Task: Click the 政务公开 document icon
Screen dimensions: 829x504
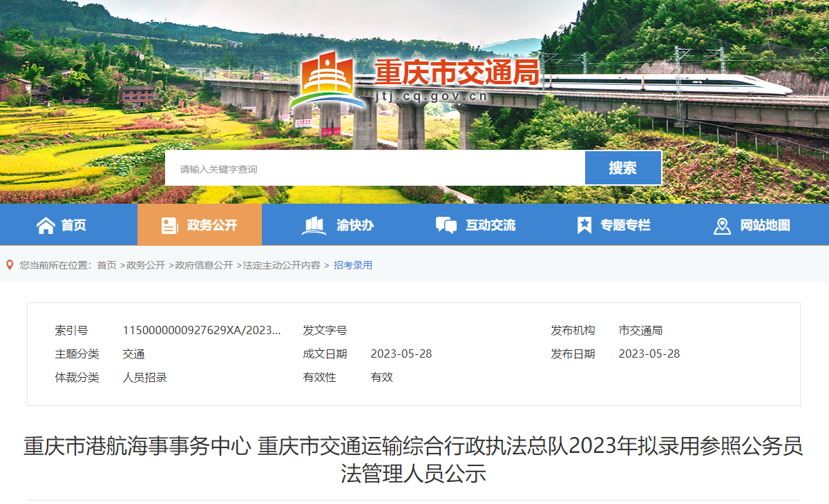Action: [x=169, y=225]
